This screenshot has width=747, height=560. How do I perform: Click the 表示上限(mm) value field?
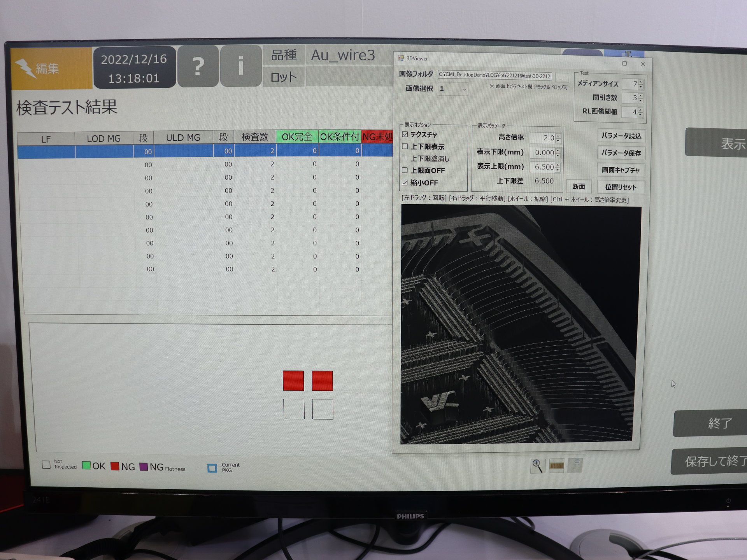click(x=543, y=167)
